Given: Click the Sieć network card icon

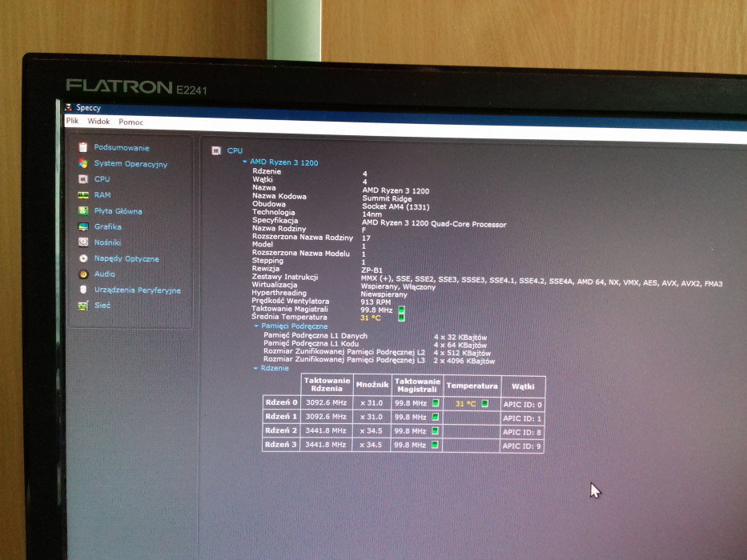Looking at the screenshot, I should tap(83, 306).
